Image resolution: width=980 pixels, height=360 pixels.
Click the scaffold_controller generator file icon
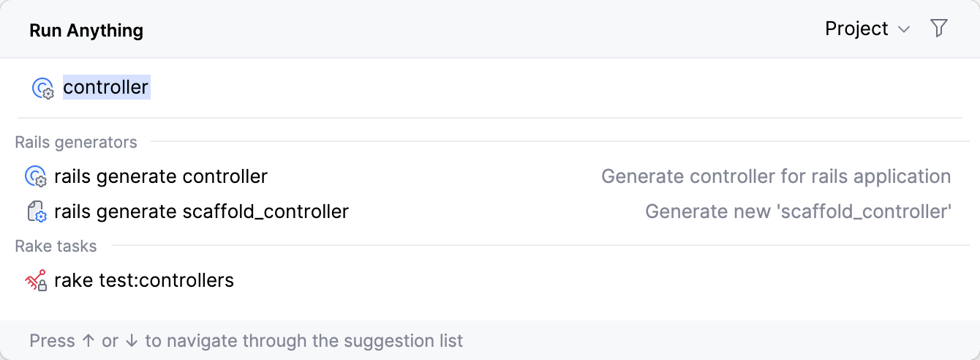tap(36, 212)
